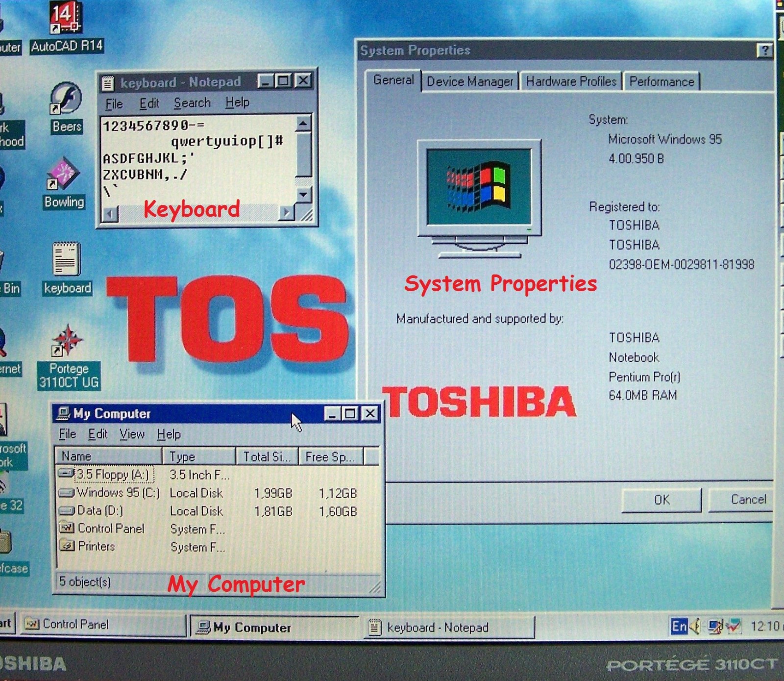
Task: Open the Edit menu in My Computer
Action: point(98,434)
